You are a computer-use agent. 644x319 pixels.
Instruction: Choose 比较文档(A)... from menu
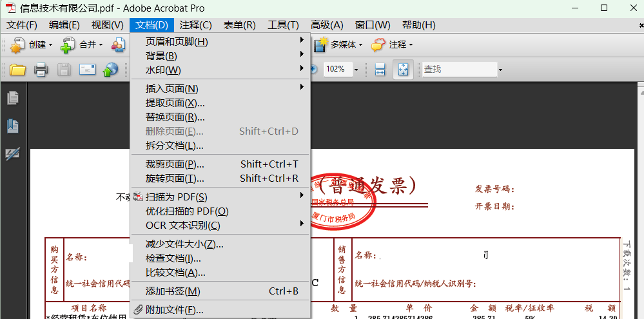pos(220,273)
